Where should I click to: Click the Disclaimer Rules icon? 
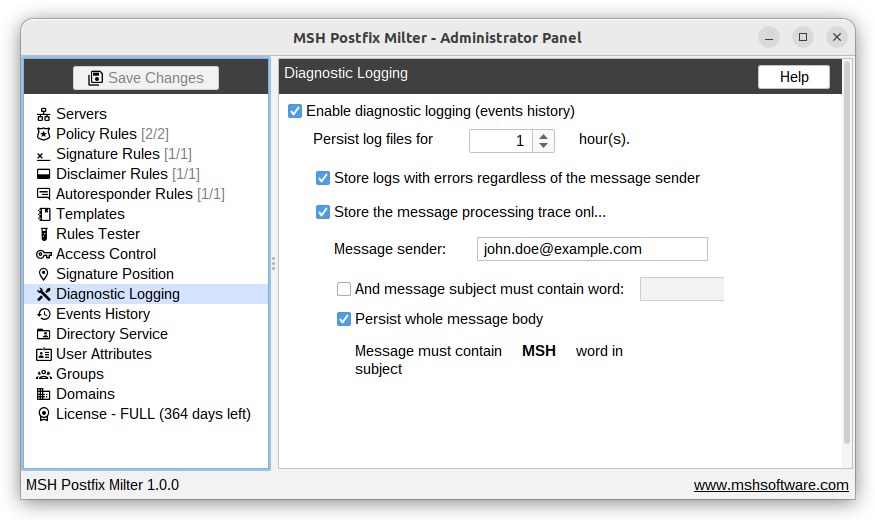44,174
